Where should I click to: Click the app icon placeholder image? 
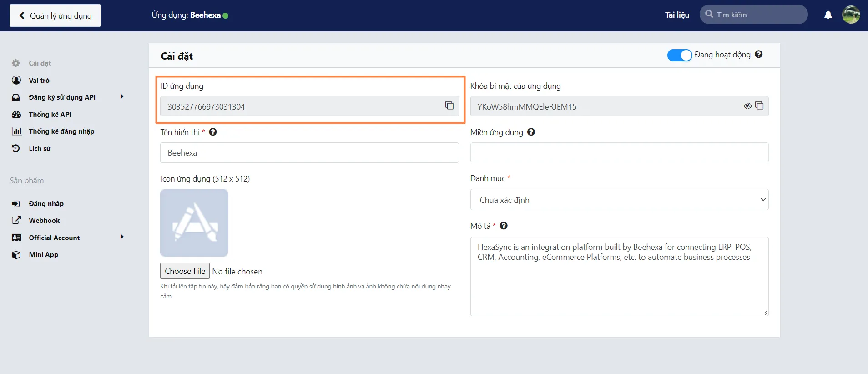tap(194, 223)
